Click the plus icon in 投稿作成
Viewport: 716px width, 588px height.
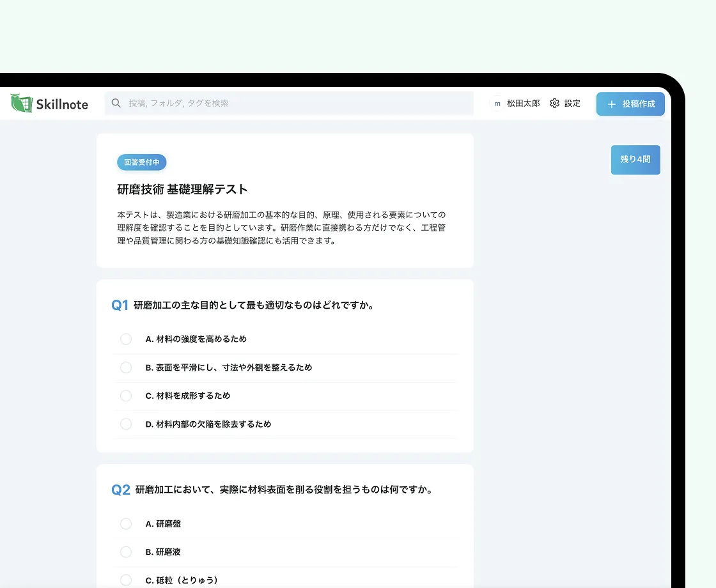tap(611, 104)
